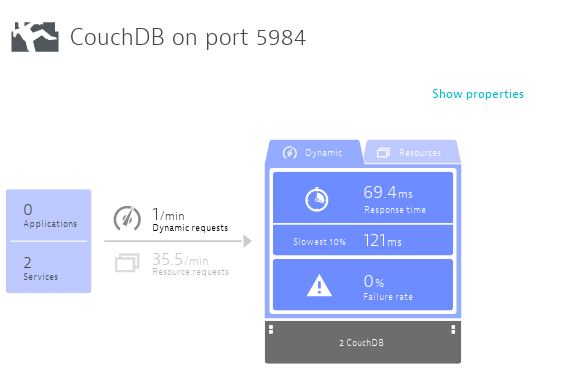Viewport: 588px width, 387px height.
Task: Click the Response time stopwatch icon
Action: (x=317, y=199)
